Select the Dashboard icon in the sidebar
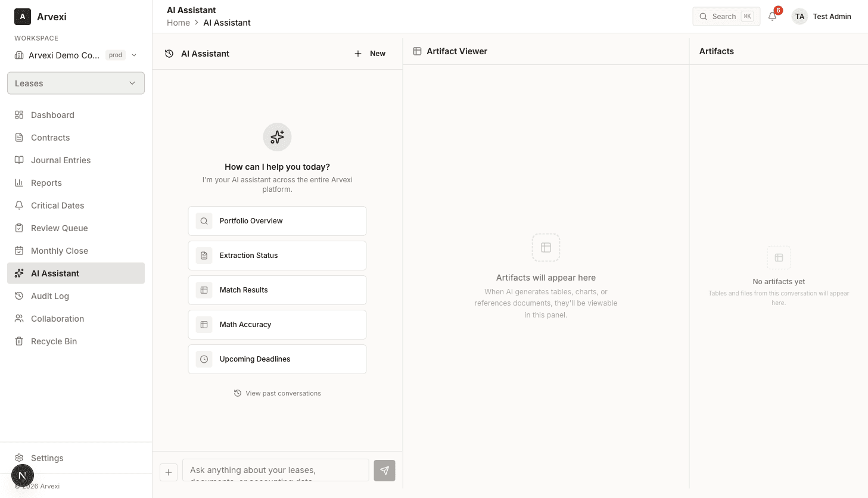This screenshot has height=498, width=868. coord(20,114)
